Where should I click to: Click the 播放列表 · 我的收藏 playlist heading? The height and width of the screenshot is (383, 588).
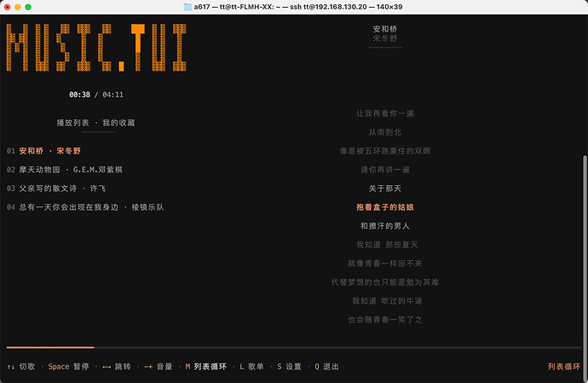95,123
